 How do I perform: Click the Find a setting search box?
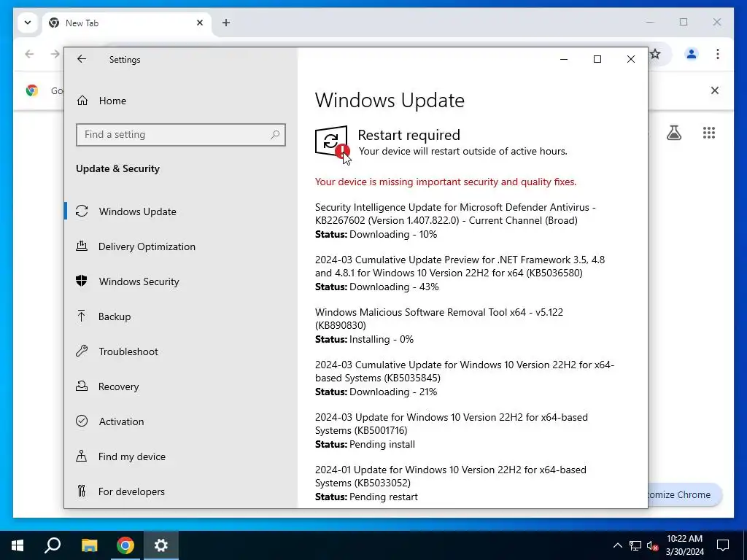click(181, 135)
